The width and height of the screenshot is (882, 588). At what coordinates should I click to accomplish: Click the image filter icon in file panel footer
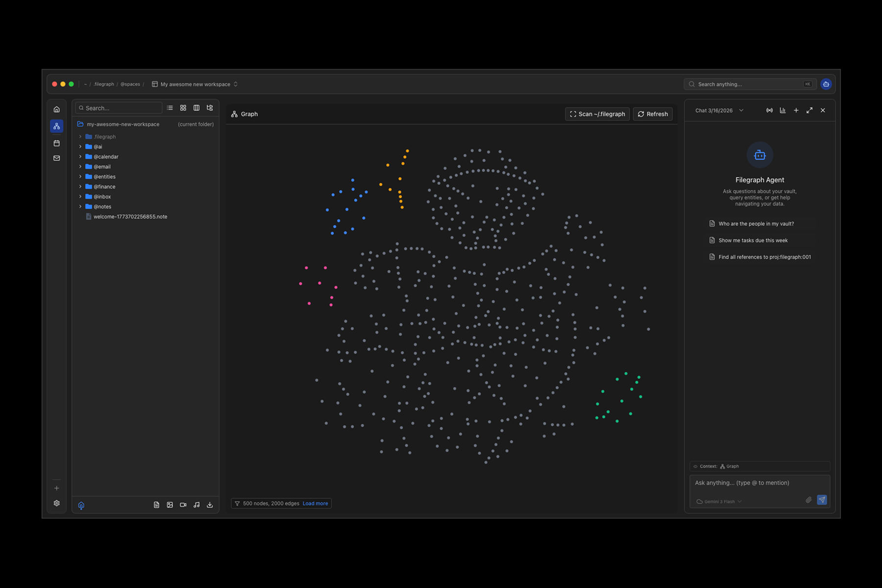click(170, 505)
